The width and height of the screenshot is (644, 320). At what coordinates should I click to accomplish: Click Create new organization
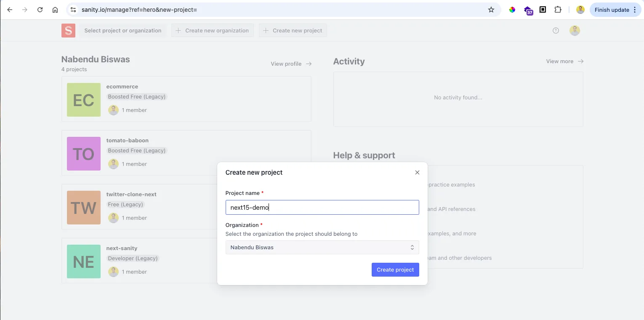[x=213, y=30]
